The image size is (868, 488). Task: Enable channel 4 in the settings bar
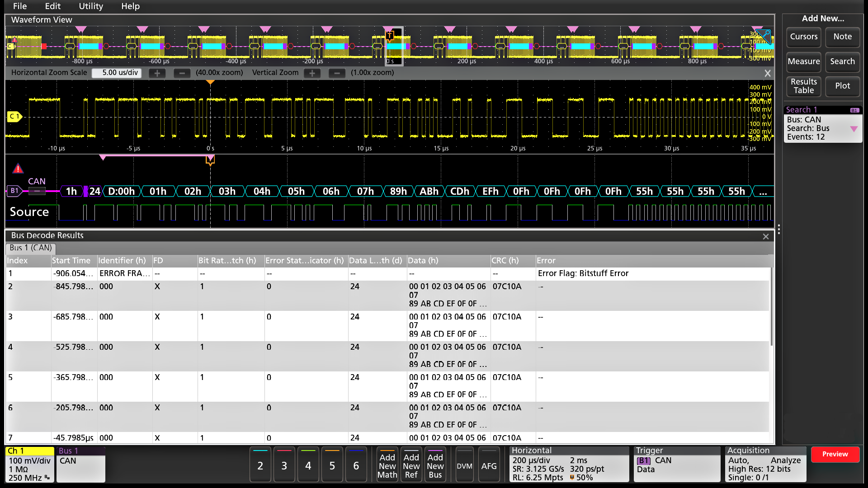308,465
